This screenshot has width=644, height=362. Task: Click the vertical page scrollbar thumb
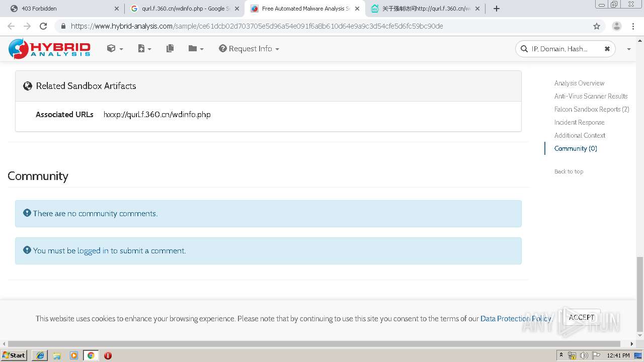click(x=640, y=294)
